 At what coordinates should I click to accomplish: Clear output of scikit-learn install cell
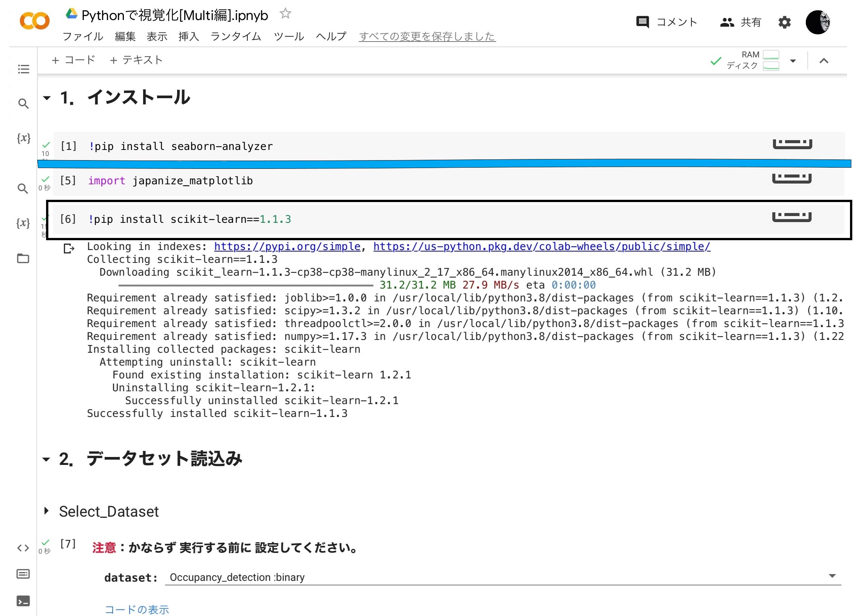click(69, 249)
